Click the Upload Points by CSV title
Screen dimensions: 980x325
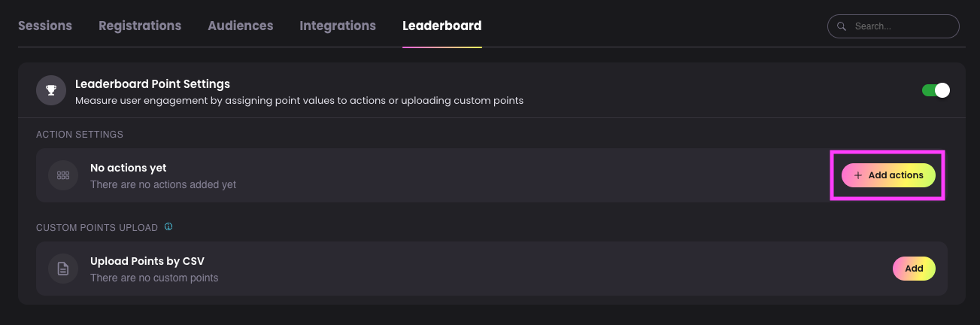[x=147, y=261]
